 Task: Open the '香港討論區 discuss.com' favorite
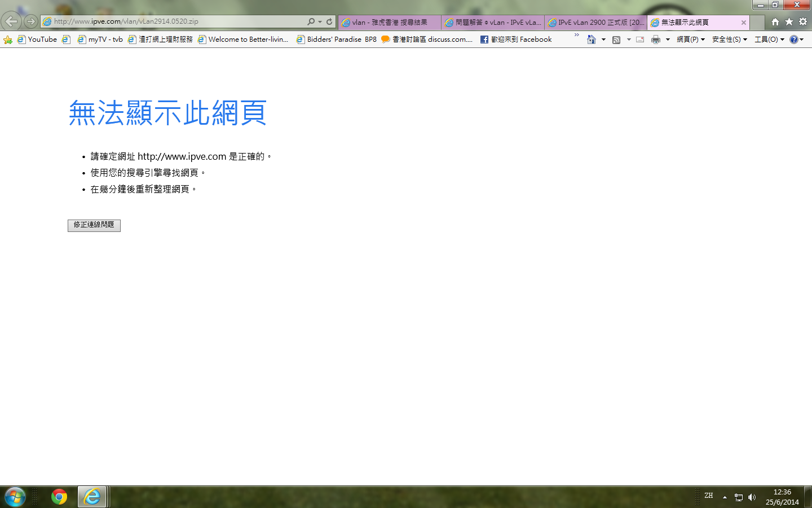click(427, 40)
